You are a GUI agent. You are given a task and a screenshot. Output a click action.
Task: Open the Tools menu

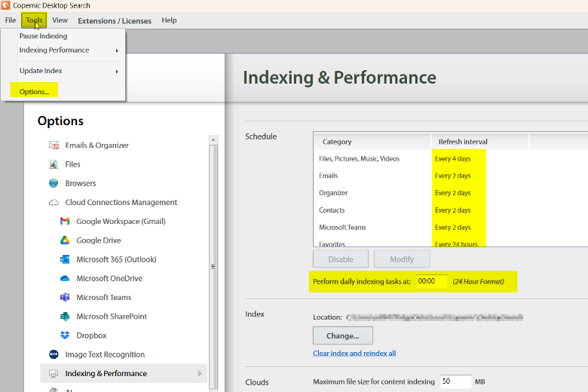pyautogui.click(x=34, y=20)
